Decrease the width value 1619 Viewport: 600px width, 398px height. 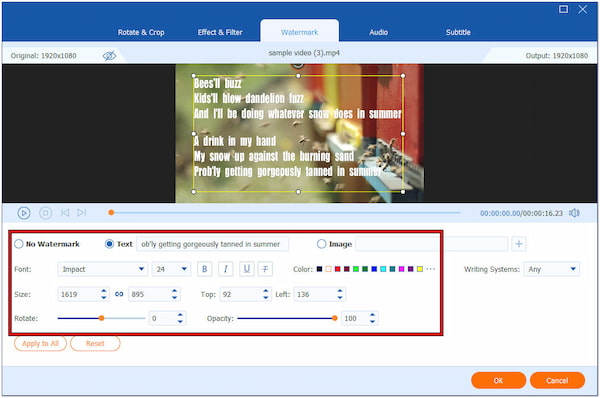[x=104, y=297]
